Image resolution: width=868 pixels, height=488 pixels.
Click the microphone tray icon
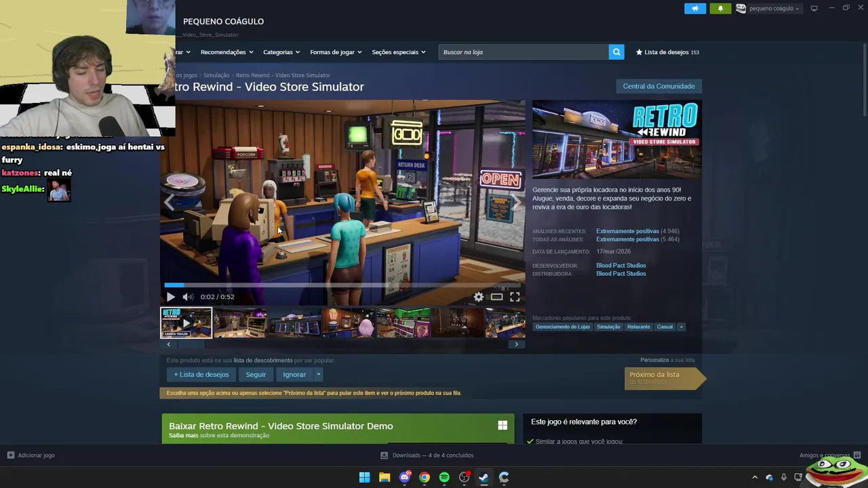point(784,477)
